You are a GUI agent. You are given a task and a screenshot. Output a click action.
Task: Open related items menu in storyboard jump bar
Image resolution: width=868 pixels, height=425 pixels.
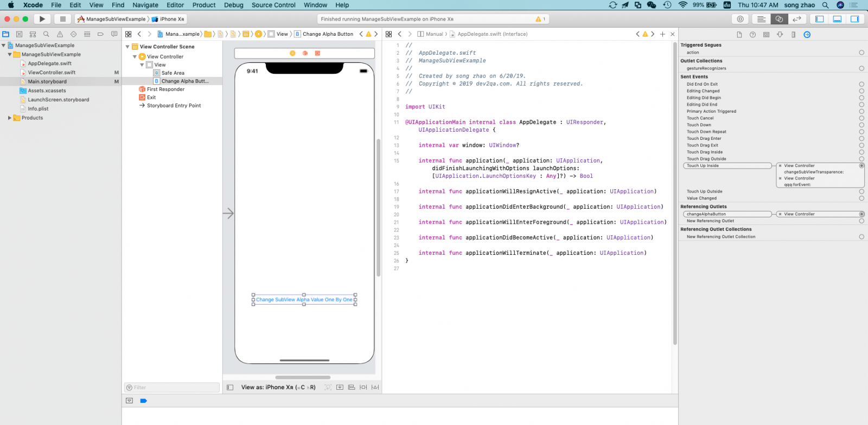[x=129, y=34]
